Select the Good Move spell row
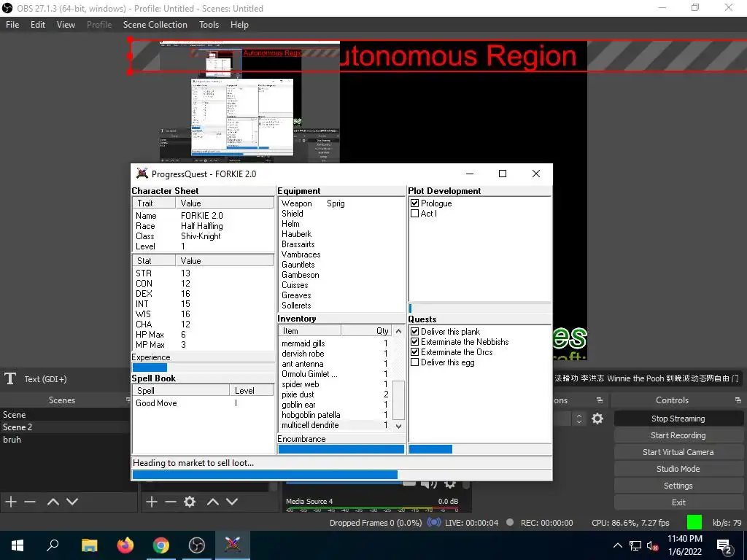 [203, 402]
